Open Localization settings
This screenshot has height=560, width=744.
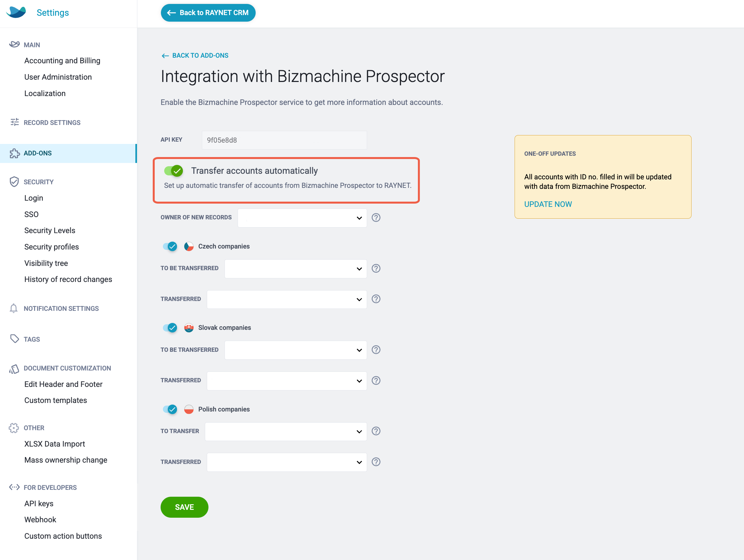point(45,93)
